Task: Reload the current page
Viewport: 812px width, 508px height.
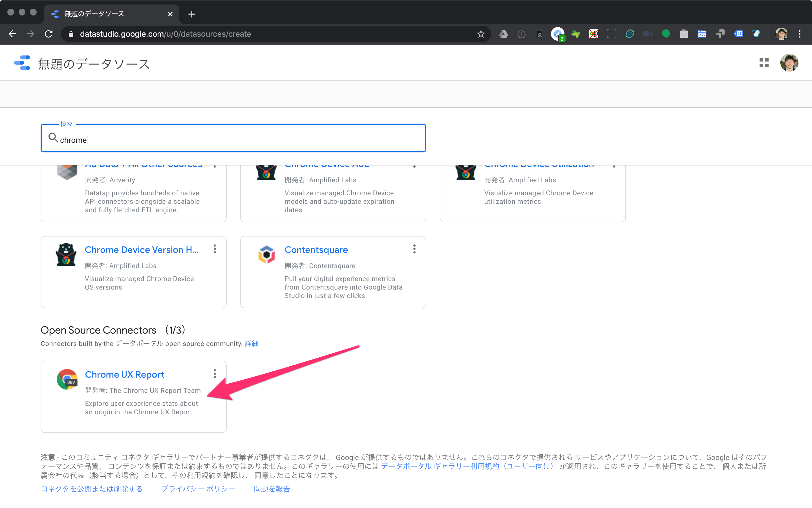Action: 49,34
